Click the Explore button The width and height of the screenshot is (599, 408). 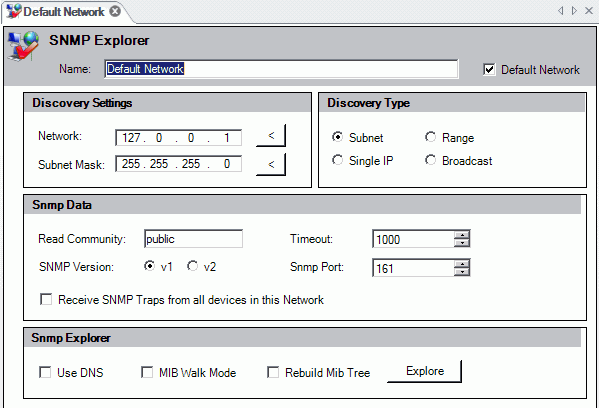[424, 371]
